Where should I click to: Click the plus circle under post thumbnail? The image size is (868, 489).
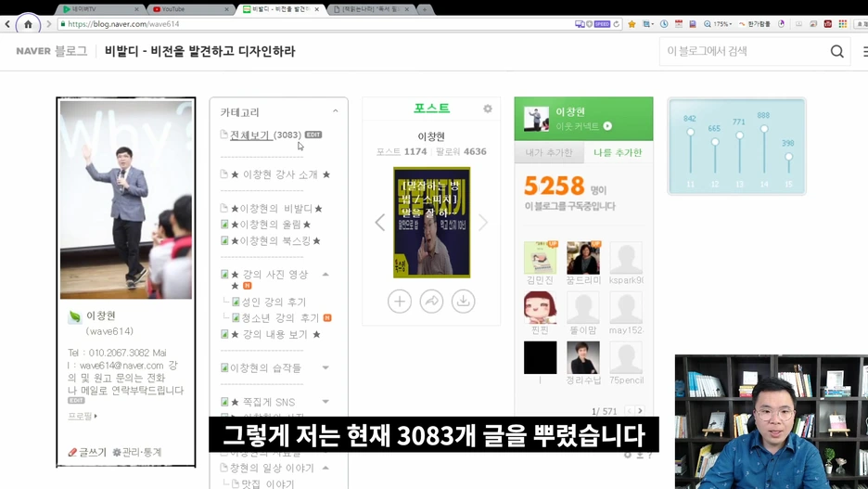(x=399, y=302)
